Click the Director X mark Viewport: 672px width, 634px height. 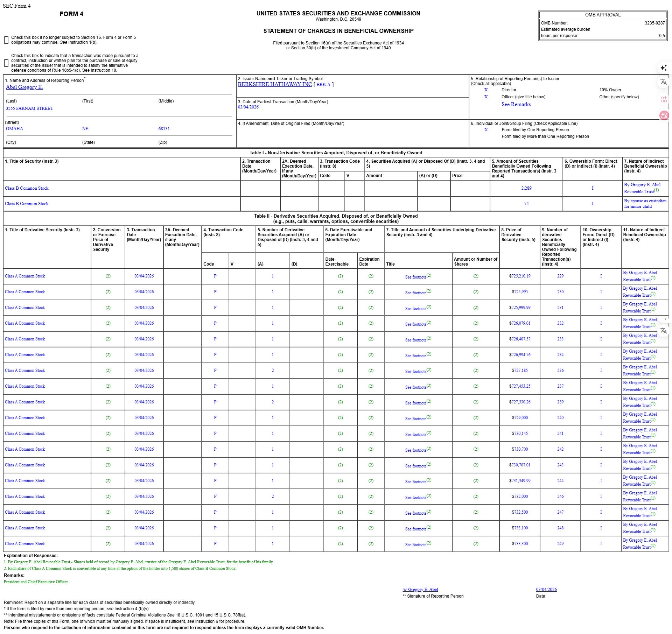click(x=486, y=90)
